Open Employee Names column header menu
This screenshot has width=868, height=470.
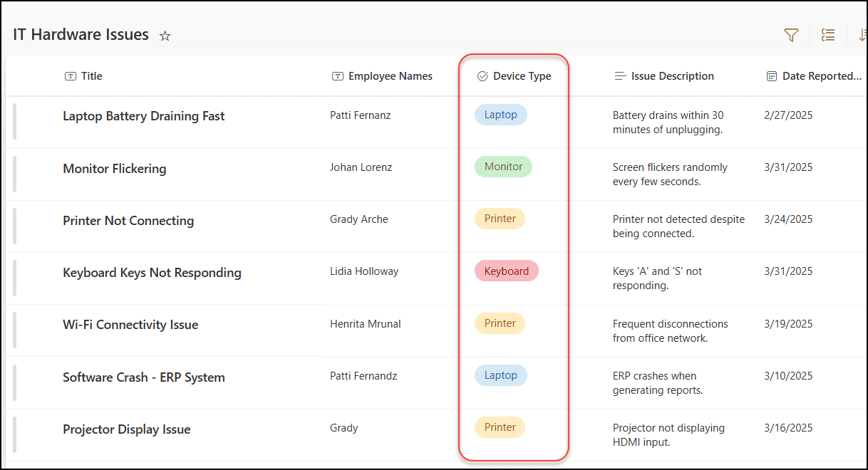coord(390,76)
